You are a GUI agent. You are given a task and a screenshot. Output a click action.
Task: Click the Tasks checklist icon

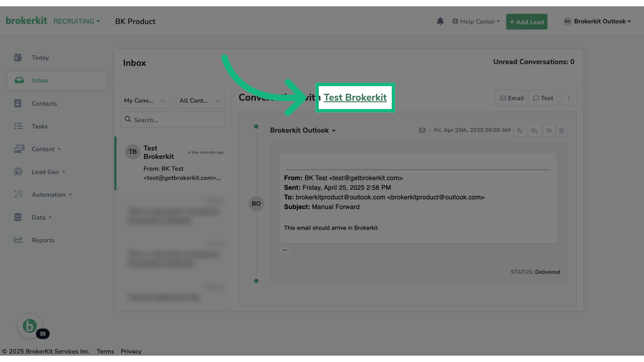pos(18,126)
